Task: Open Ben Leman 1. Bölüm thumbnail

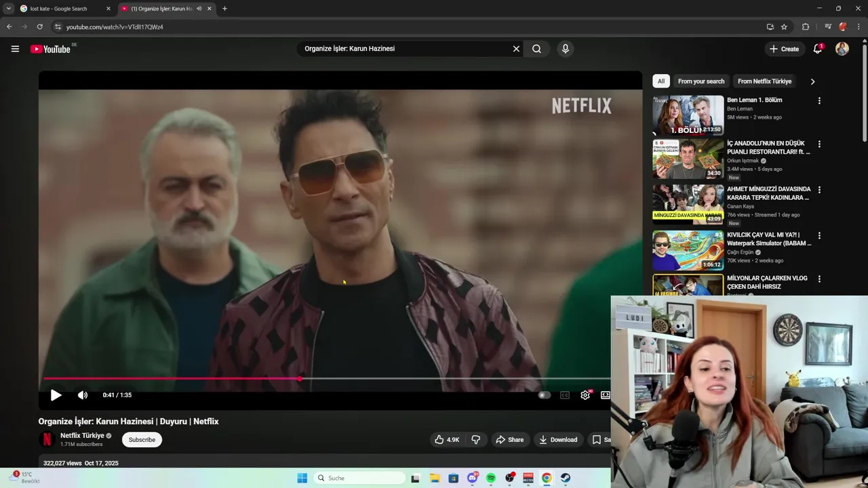Action: click(688, 115)
